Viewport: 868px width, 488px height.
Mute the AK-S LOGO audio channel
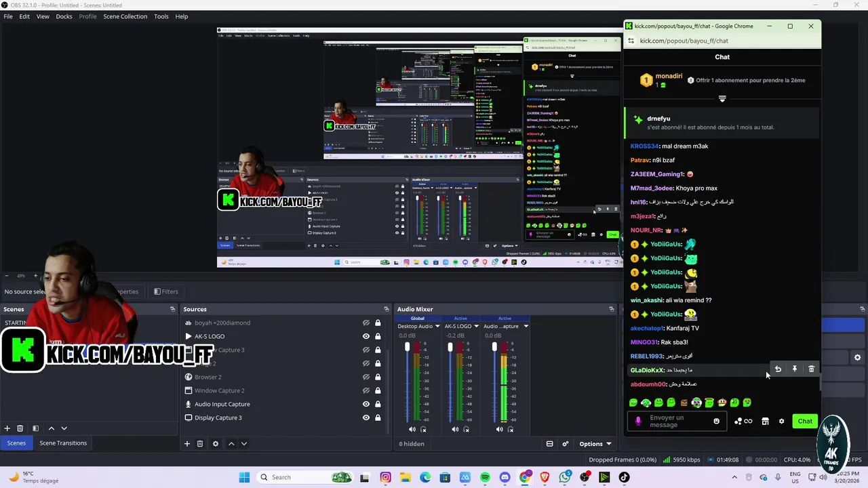tap(455, 429)
